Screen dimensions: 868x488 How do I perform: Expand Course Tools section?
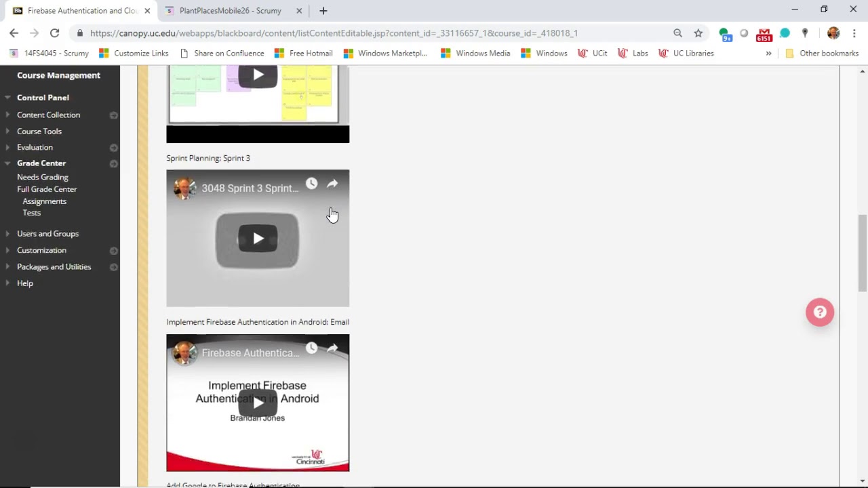point(7,131)
